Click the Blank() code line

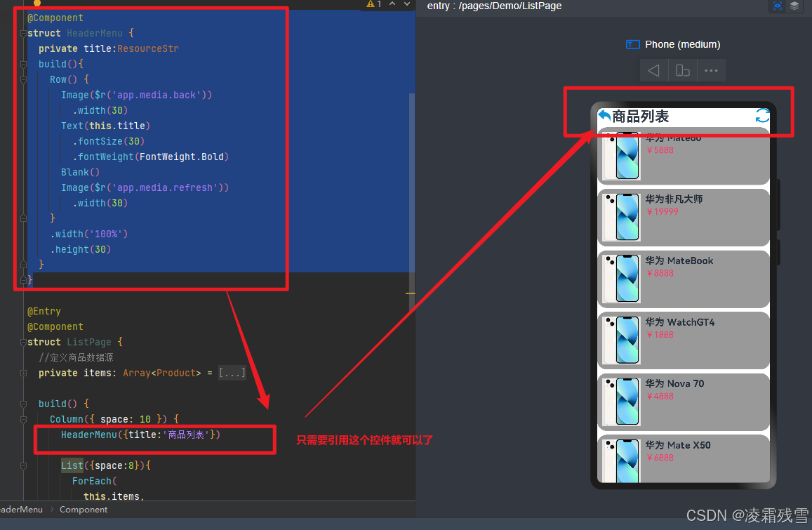[80, 173]
